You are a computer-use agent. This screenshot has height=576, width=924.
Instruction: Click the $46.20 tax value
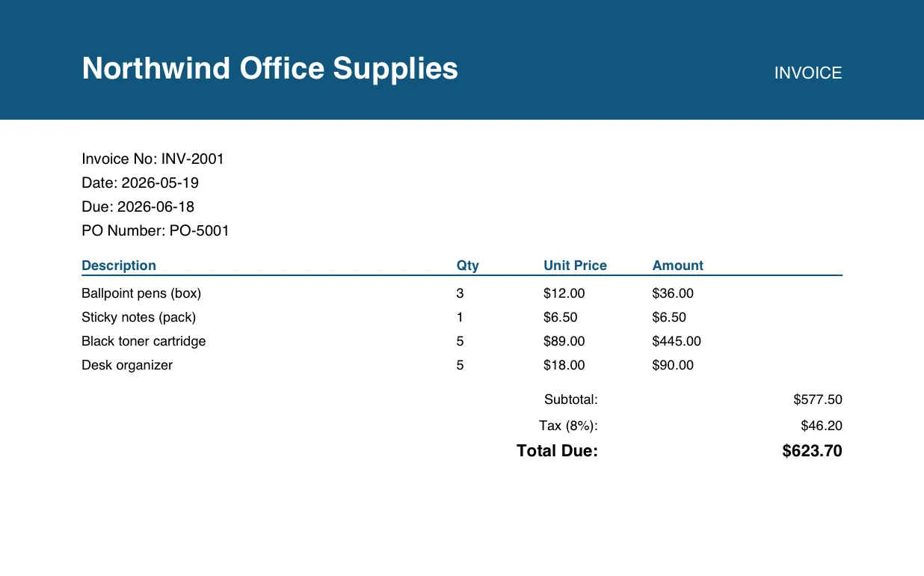pos(822,426)
